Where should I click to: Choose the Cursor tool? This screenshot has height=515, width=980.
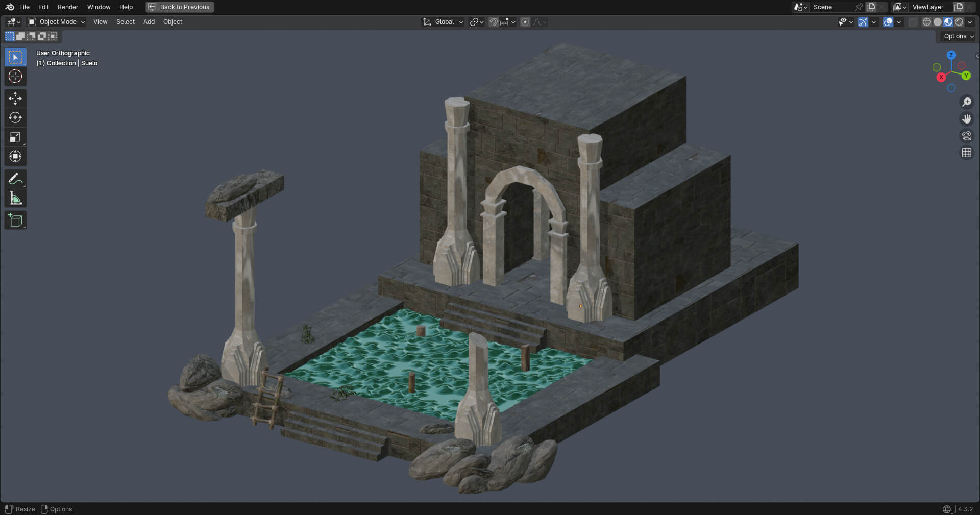(x=15, y=76)
